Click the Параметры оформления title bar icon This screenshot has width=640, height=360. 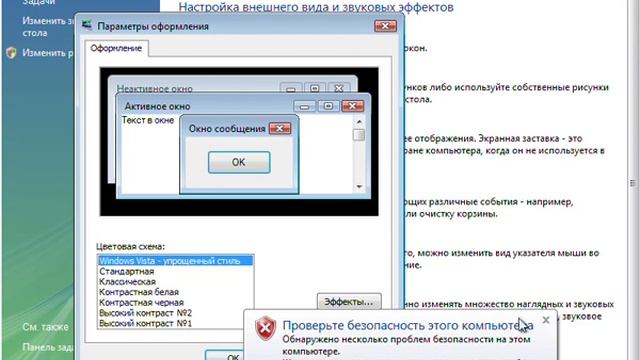(x=87, y=26)
